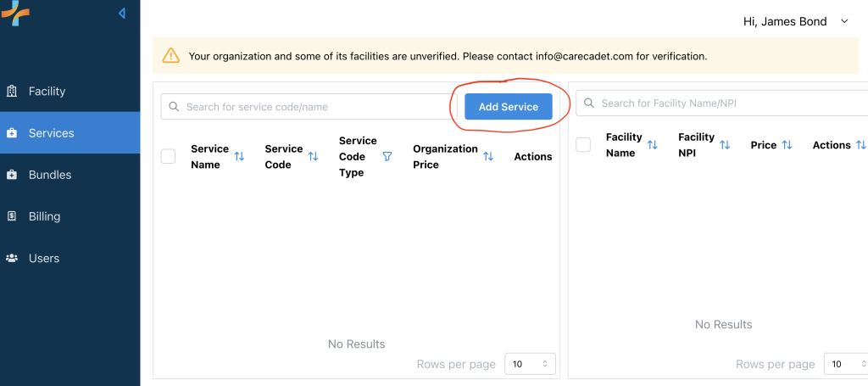Open Facility in the sidebar

click(x=47, y=91)
